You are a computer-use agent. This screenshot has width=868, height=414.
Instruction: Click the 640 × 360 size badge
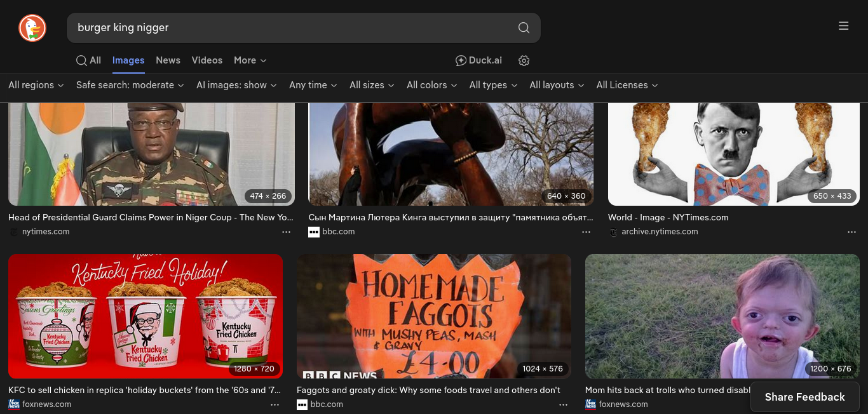(x=566, y=196)
